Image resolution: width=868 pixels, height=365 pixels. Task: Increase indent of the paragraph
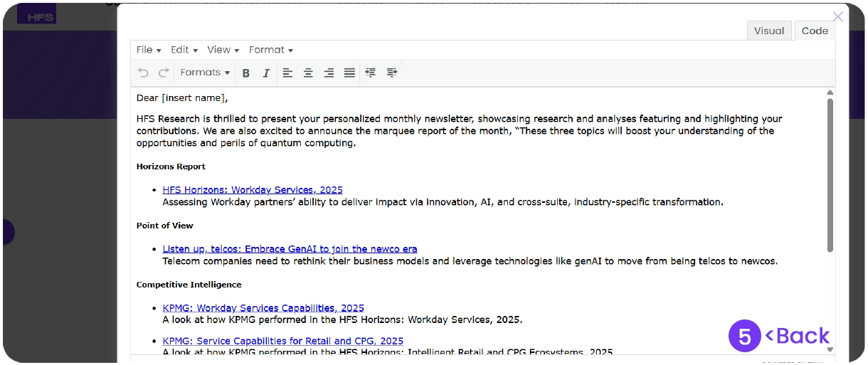tap(391, 73)
